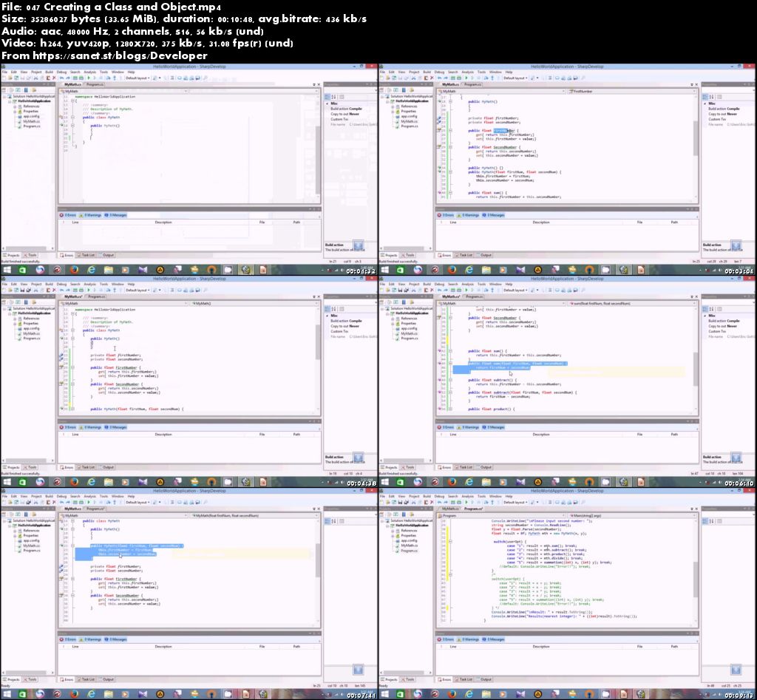The image size is (757, 700).
Task: Click the File Explorer taskbar icon in the 00:04:38 frame
Action: [108, 482]
